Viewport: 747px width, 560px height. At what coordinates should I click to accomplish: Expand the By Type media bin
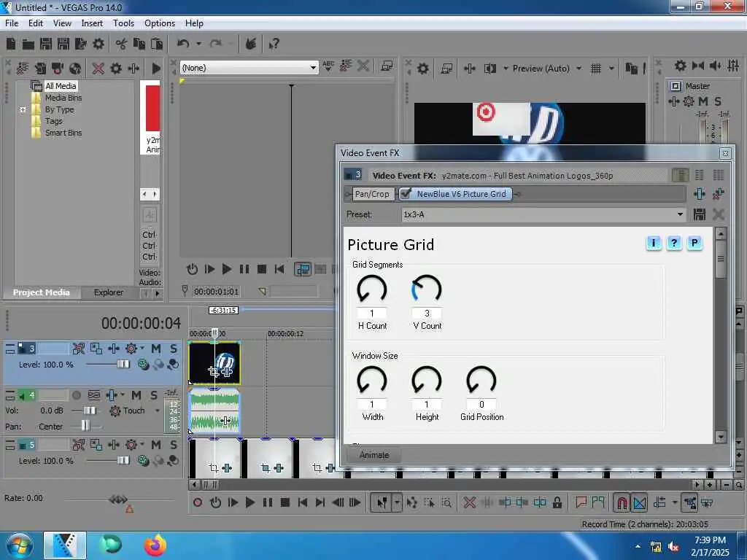tap(23, 109)
